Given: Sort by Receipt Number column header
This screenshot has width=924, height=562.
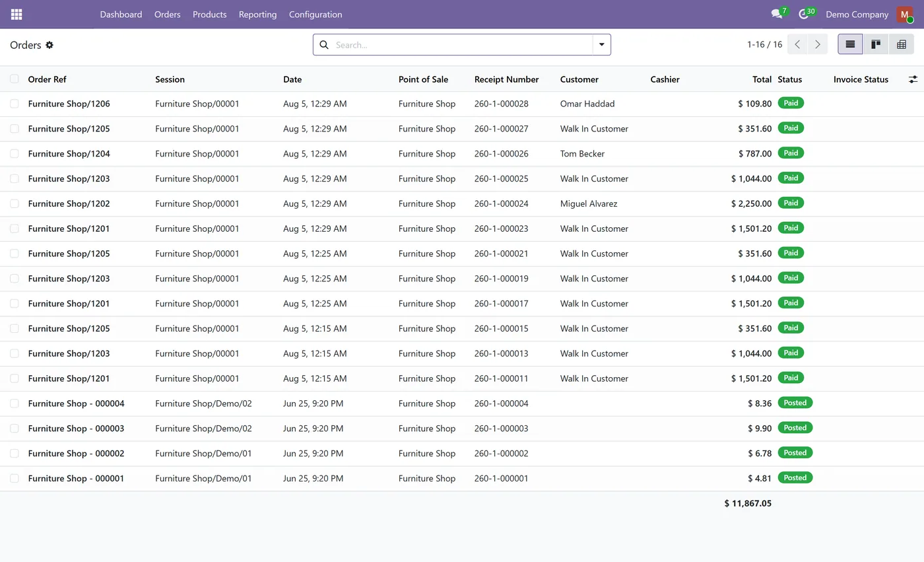Looking at the screenshot, I should click(x=506, y=79).
